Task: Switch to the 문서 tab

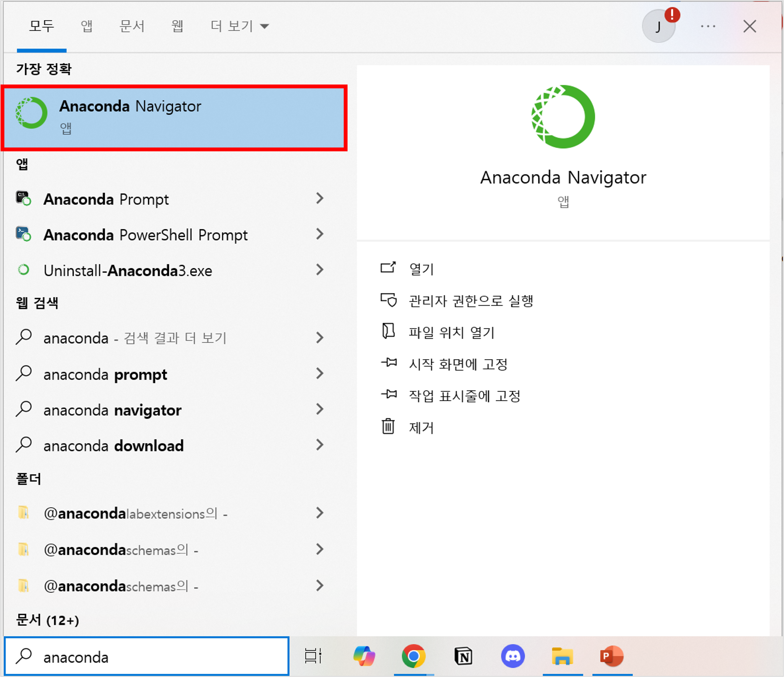Action: point(132,26)
